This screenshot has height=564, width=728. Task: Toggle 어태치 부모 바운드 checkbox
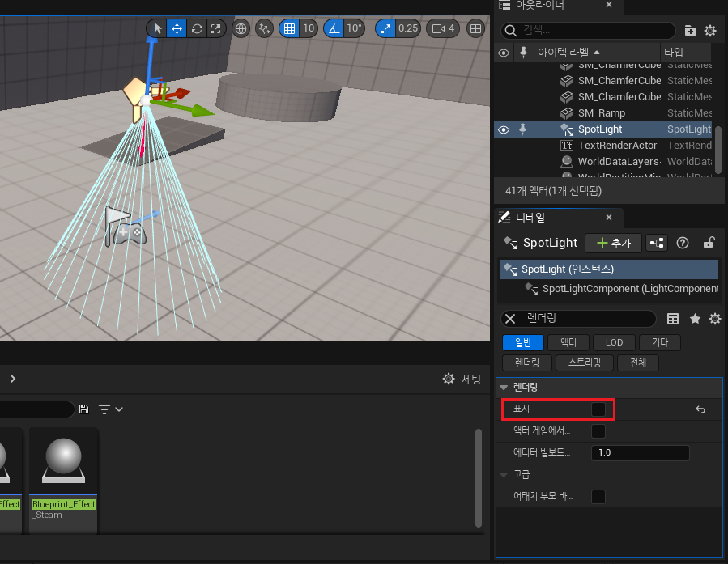pyautogui.click(x=598, y=497)
